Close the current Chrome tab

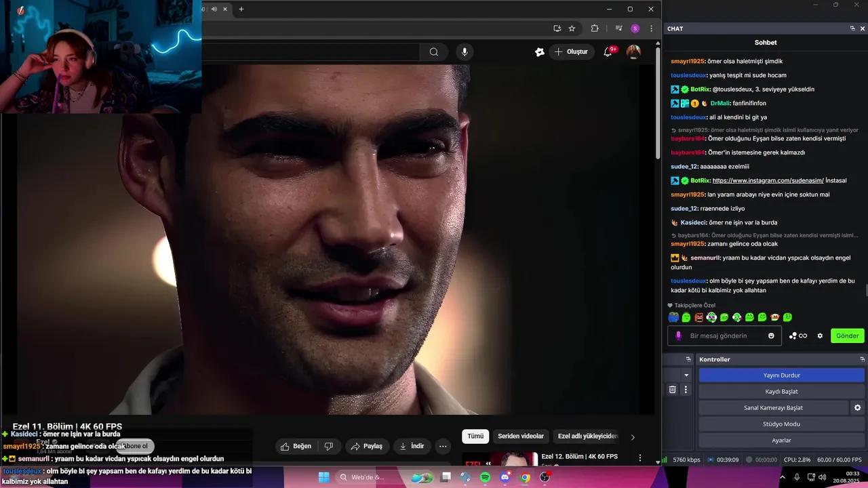coord(225,9)
